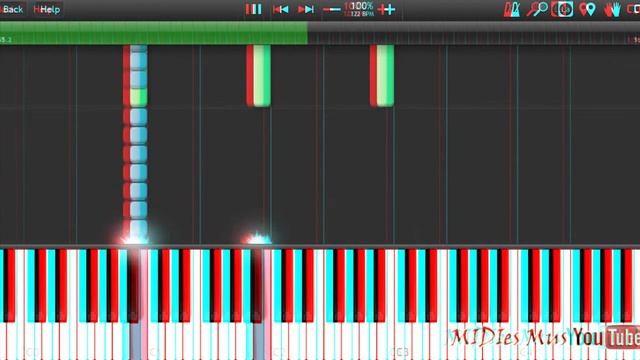The width and height of the screenshot is (640, 360).
Task: Go back using the Back button
Action: (12, 9)
